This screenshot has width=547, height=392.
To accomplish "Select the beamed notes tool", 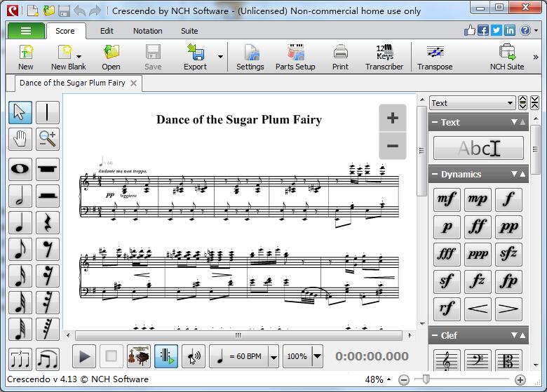I will click(48, 359).
